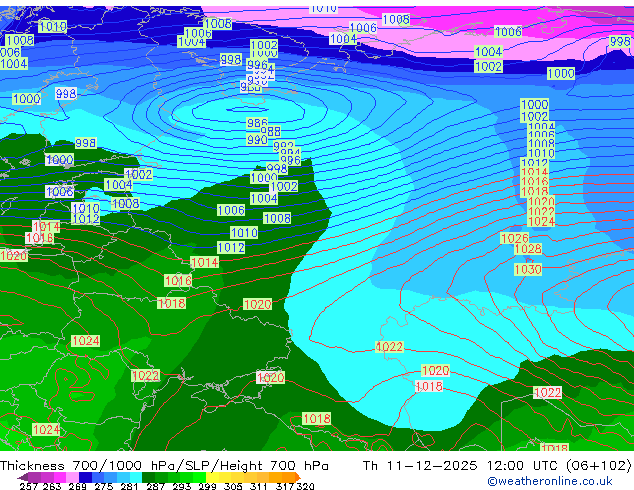Click the 'Thickness 700/1000 hPa/SLP/Height 700 hPa' title
634x490 pixels.
point(164,466)
